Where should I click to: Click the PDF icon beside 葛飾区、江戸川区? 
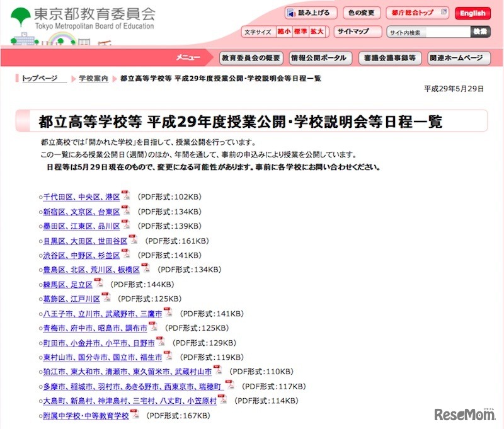pos(106,297)
